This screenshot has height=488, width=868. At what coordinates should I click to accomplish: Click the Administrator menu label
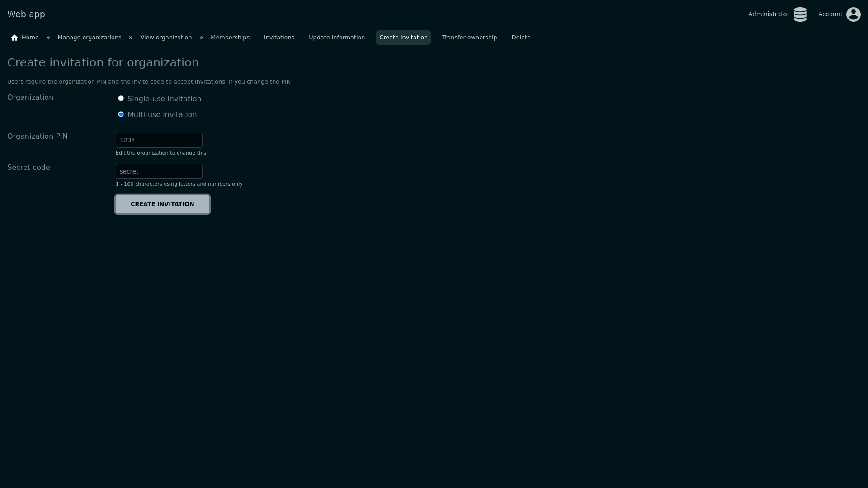click(x=768, y=14)
